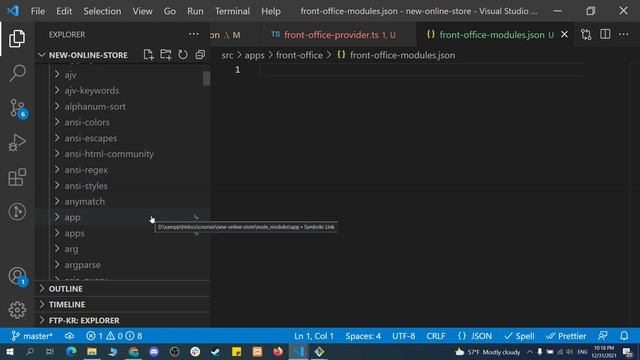The width and height of the screenshot is (640, 360).
Task: Open the Terminal menu
Action: [232, 11]
